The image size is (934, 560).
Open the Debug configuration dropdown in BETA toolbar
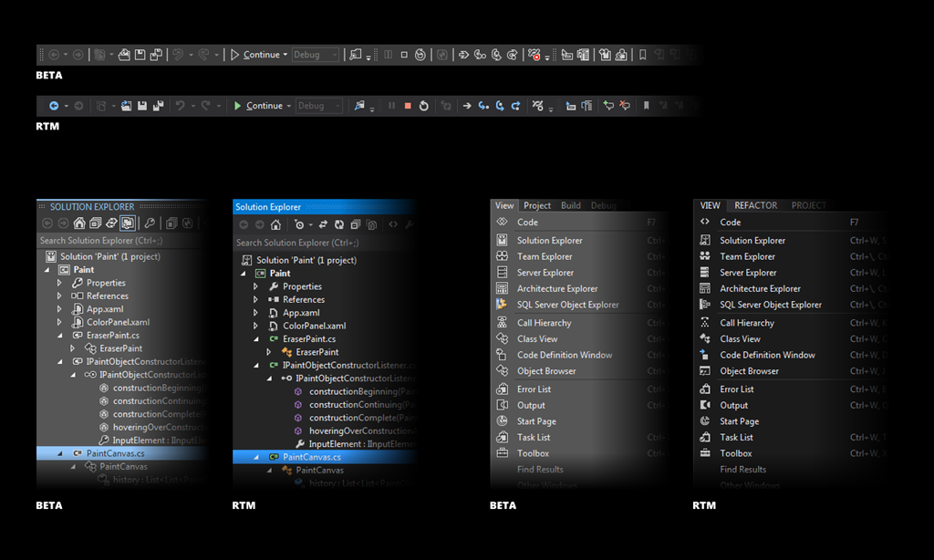tap(315, 55)
